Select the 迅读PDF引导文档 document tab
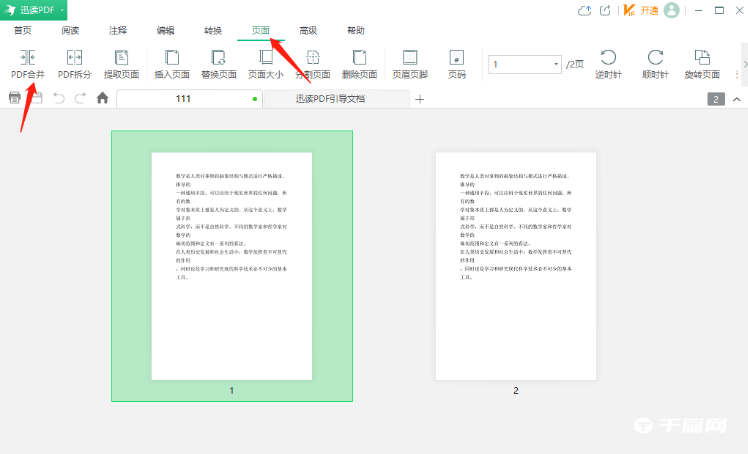 [336, 99]
